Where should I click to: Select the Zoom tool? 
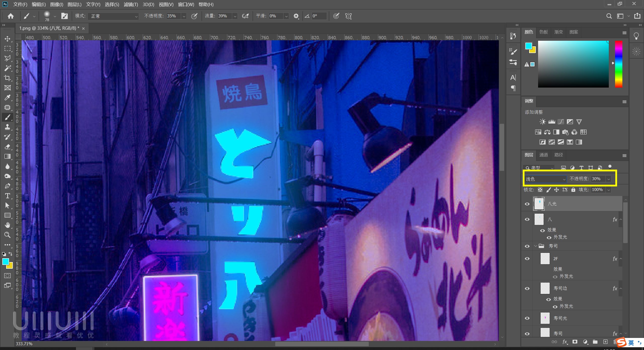pos(8,235)
